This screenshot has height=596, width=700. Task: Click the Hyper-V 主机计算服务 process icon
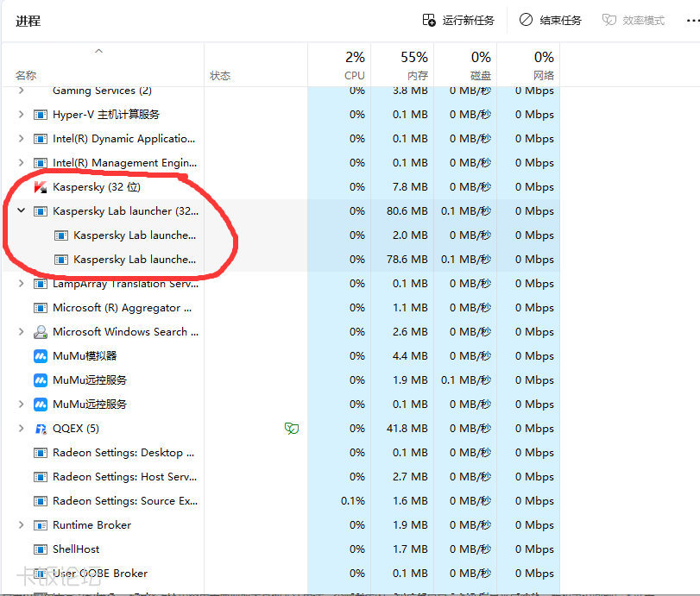coord(41,115)
